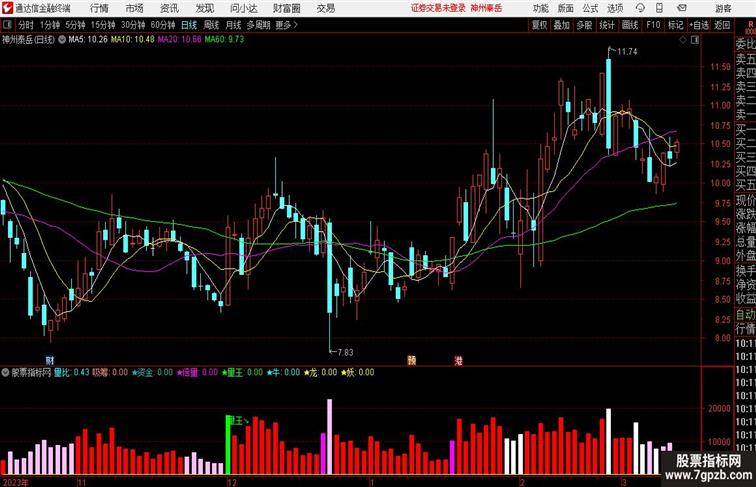This screenshot has height=487, width=756.
Task: Open the 多周期 multi-period view
Action: tap(258, 25)
